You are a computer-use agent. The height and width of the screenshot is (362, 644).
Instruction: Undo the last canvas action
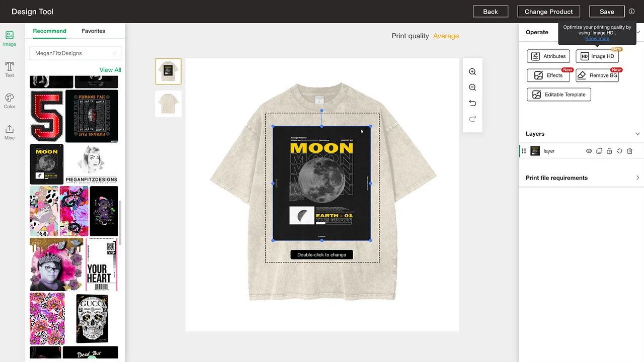click(472, 103)
